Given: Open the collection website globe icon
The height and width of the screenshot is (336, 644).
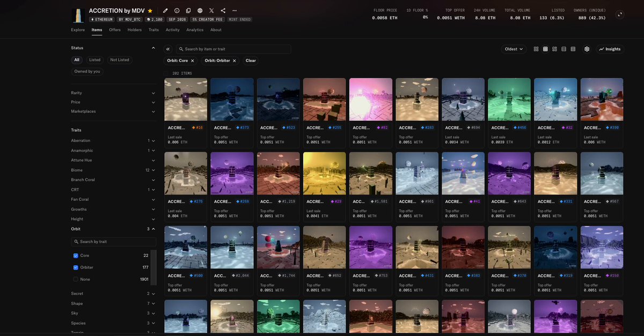Looking at the screenshot, I should 200,11.
